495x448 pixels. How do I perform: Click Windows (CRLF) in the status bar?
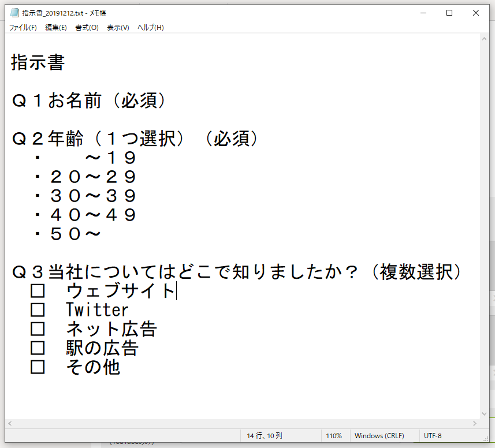tap(379, 436)
